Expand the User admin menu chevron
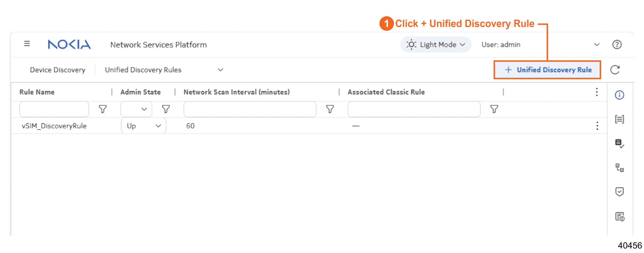This screenshot has width=644, height=253. coord(597,45)
